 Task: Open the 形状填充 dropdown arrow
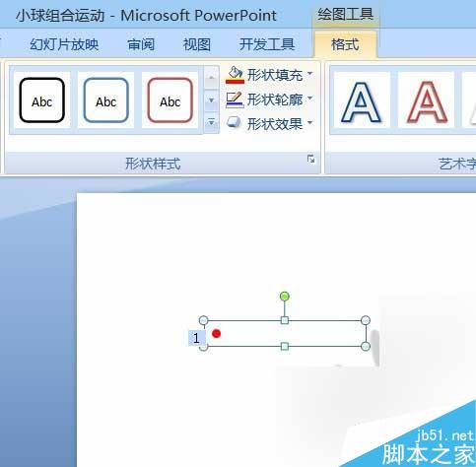coord(309,74)
